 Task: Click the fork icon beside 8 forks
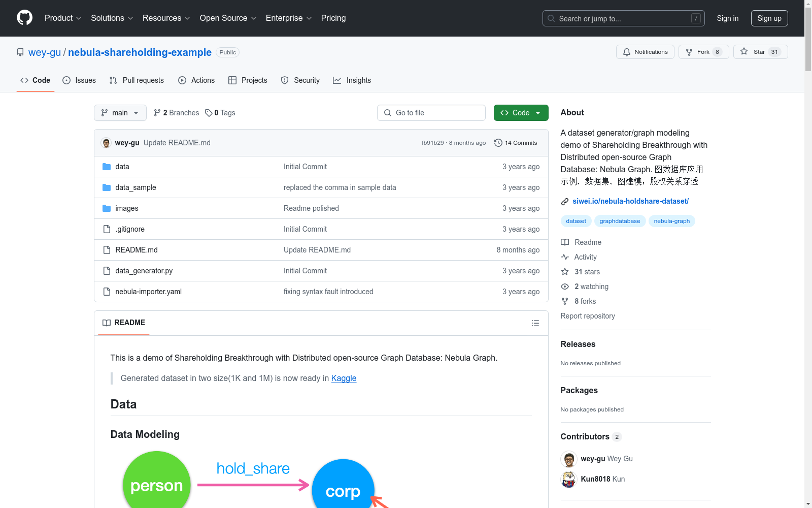pos(565,301)
